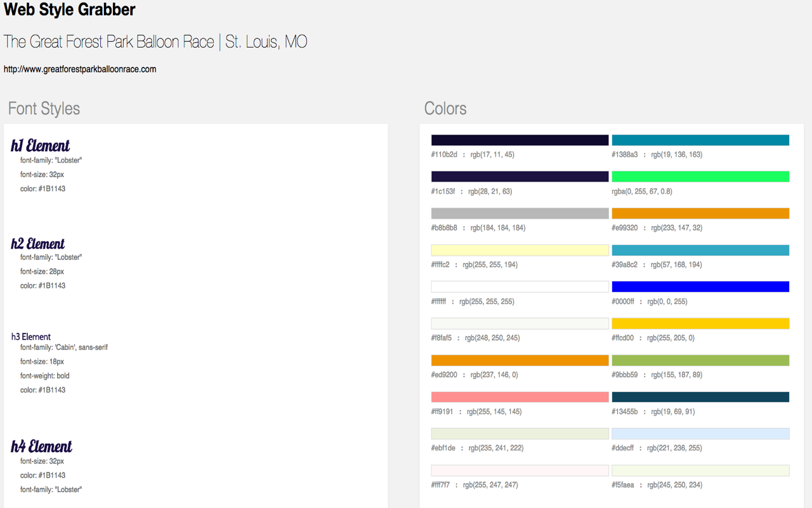Click the #ebf1de pale green swatch
Viewport: 812px width, 508px height.
pos(520,434)
